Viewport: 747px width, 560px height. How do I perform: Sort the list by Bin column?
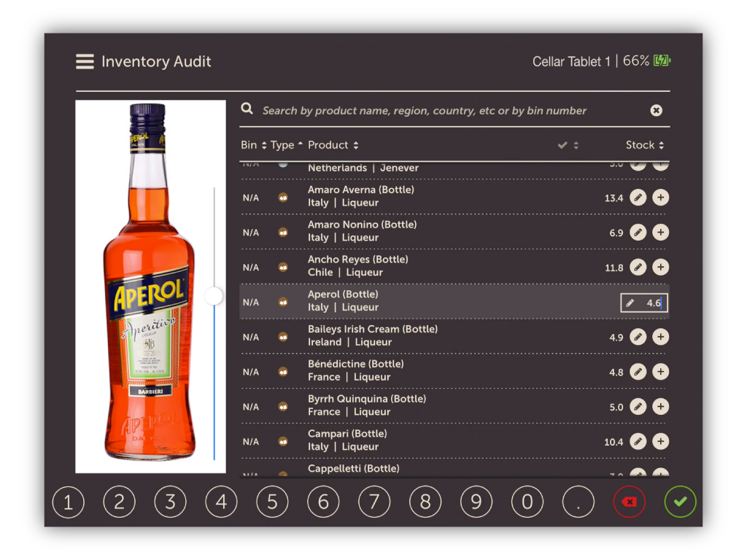(253, 145)
